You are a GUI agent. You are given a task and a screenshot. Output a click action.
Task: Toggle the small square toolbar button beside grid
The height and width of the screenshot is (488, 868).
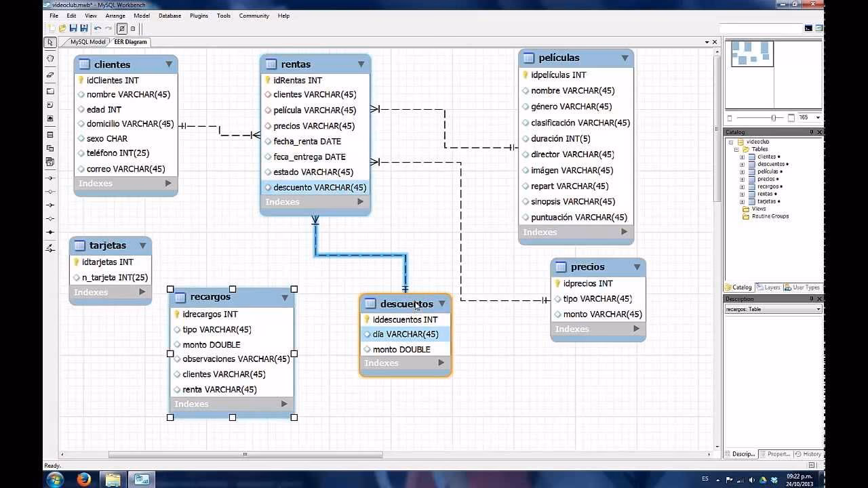tap(133, 28)
